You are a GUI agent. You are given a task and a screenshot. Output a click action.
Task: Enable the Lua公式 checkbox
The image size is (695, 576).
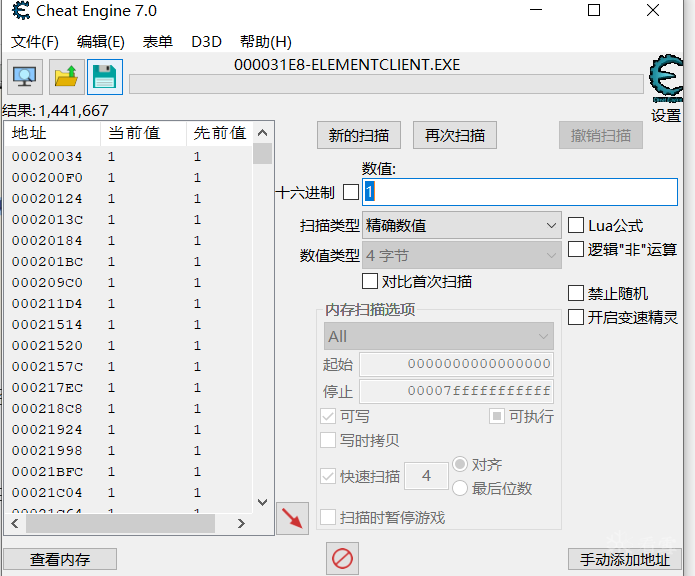pyautogui.click(x=576, y=225)
